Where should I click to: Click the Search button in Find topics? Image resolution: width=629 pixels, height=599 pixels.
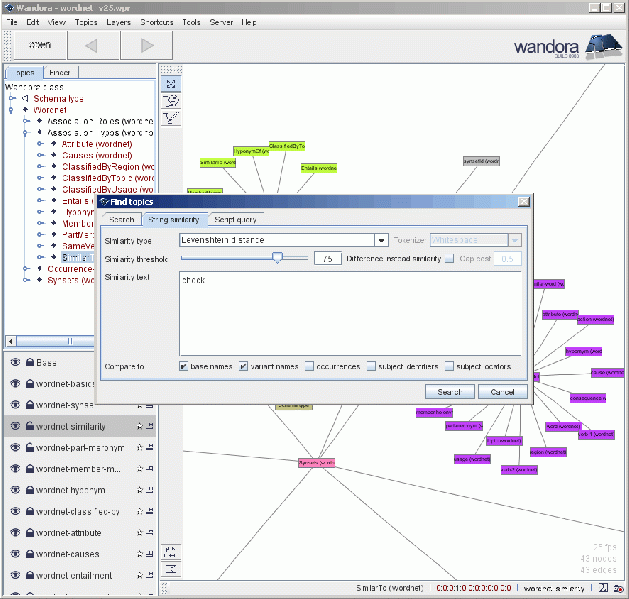click(x=449, y=392)
